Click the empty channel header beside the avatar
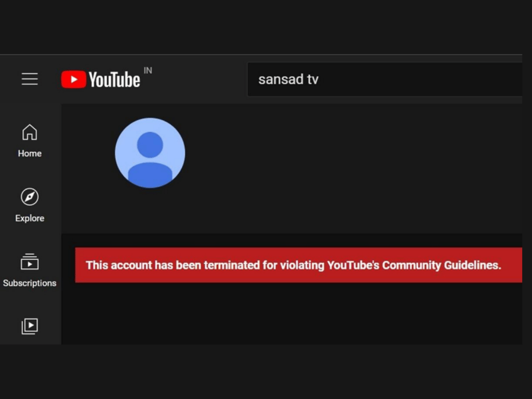The height and width of the screenshot is (399, 532). (x=353, y=169)
